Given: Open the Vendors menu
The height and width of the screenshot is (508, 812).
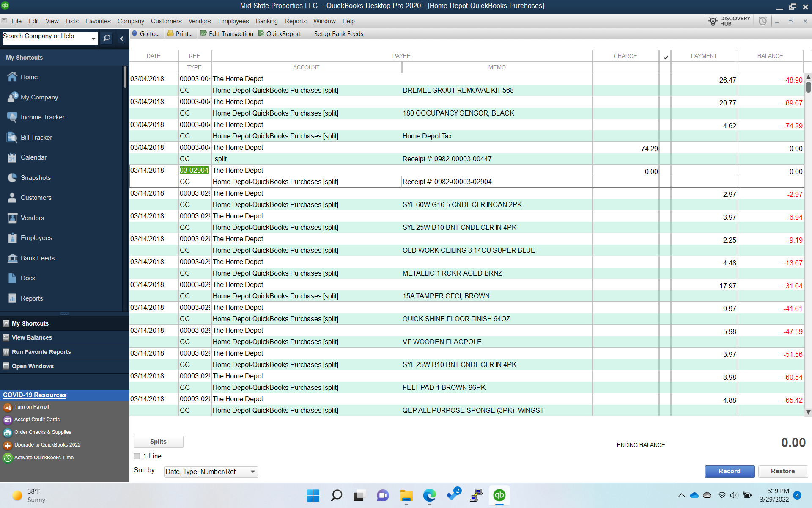Looking at the screenshot, I should coord(199,21).
